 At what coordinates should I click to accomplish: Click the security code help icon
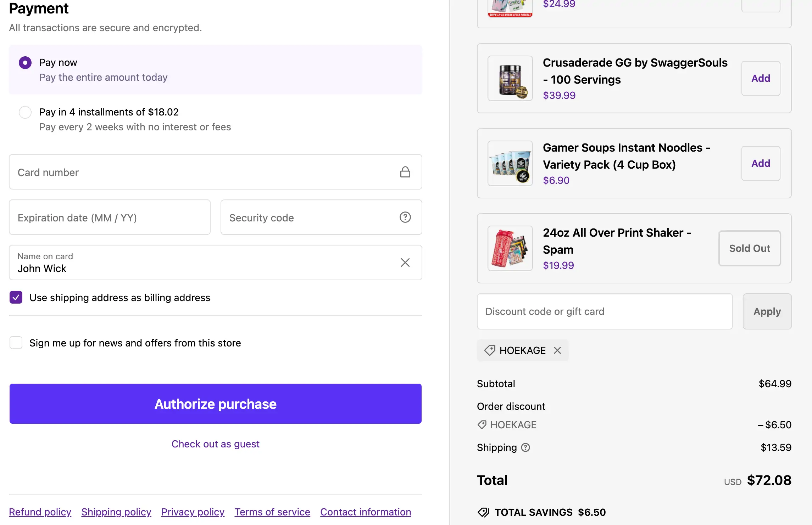(405, 217)
